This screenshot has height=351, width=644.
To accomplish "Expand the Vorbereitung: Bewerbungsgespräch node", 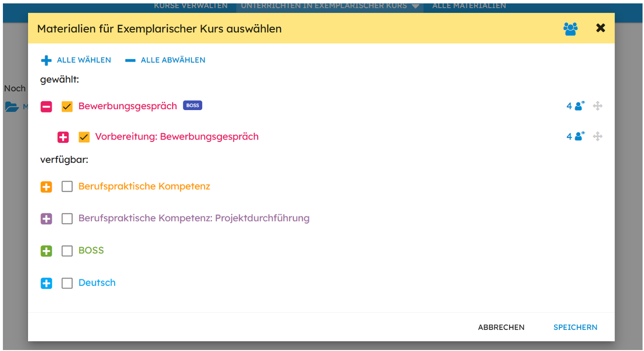I will pos(63,137).
